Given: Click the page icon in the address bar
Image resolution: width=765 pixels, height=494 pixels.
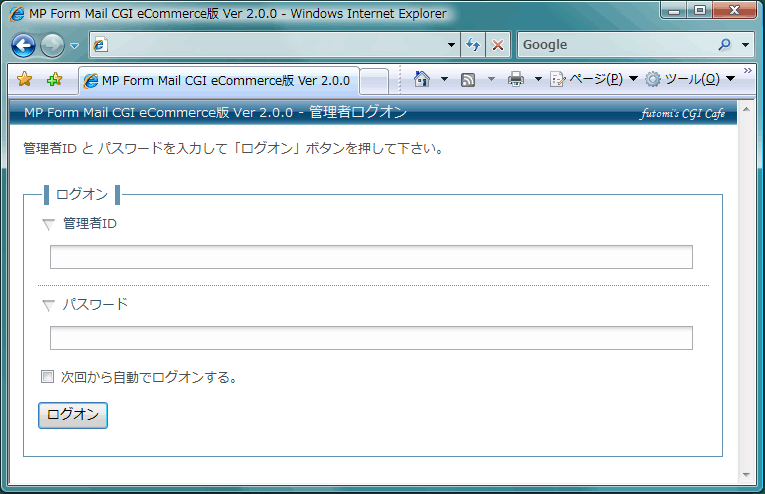Looking at the screenshot, I should click(x=100, y=45).
